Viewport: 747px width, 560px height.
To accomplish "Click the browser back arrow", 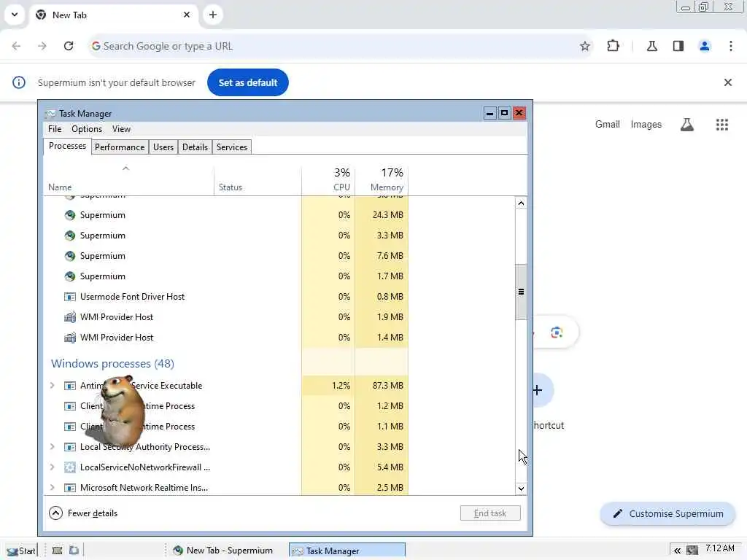I will 16,46.
